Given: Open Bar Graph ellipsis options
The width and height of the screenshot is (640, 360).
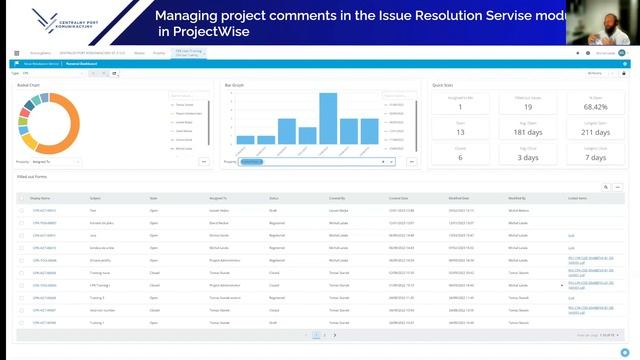Looking at the screenshot, I should pos(411,162).
